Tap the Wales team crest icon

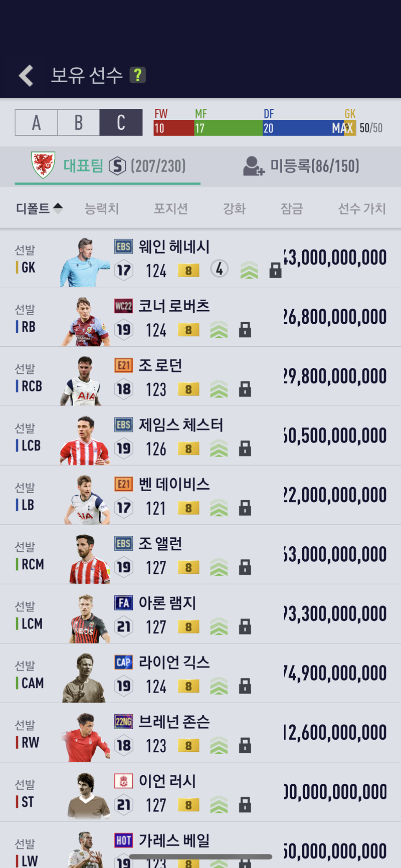click(43, 165)
